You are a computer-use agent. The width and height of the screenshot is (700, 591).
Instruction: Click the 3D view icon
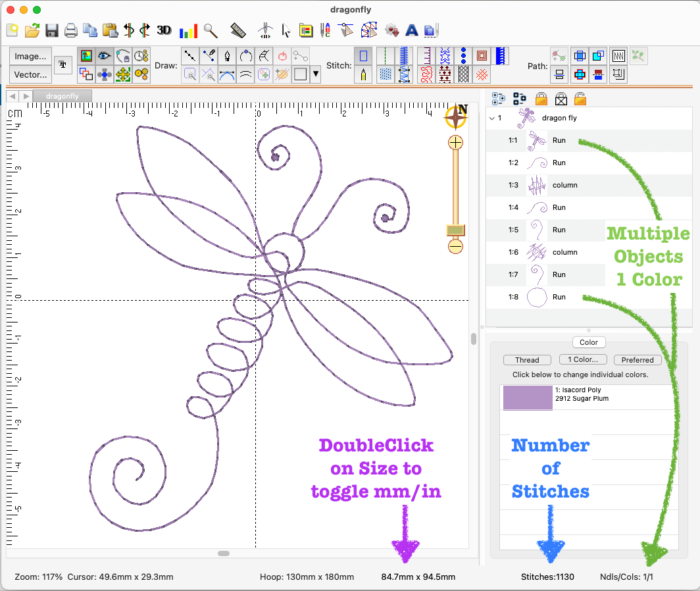coord(164,30)
